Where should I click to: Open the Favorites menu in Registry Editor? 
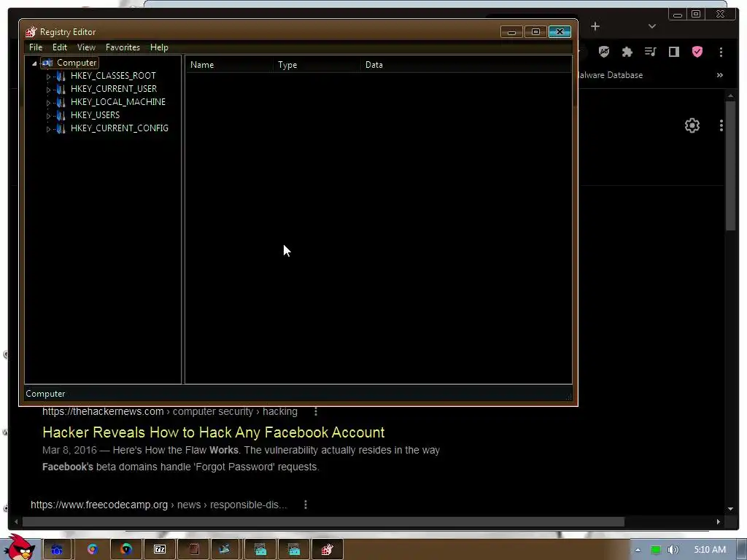click(123, 47)
